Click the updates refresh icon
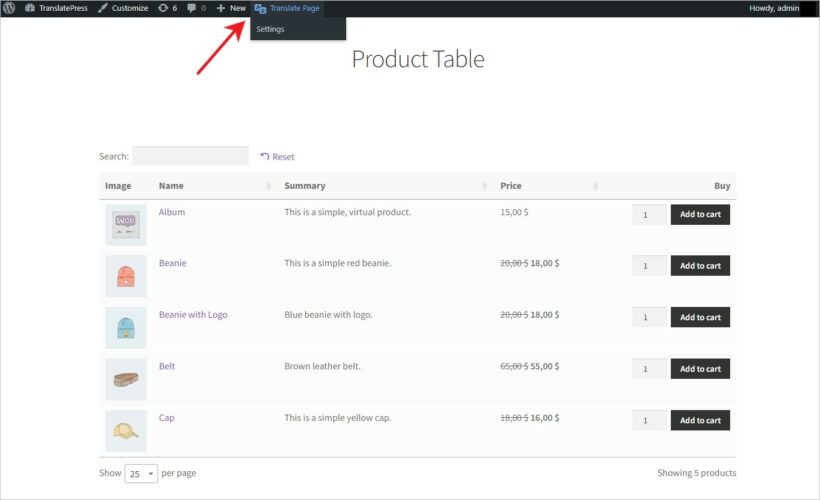The height and width of the screenshot is (500, 820). [x=163, y=8]
